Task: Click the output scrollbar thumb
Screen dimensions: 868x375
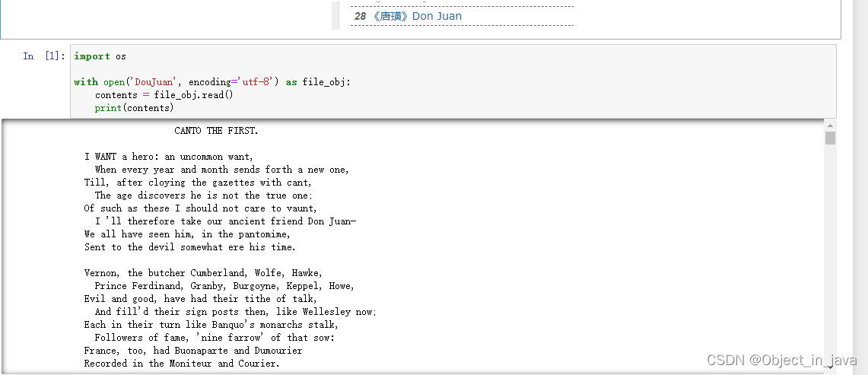Action: 830,138
